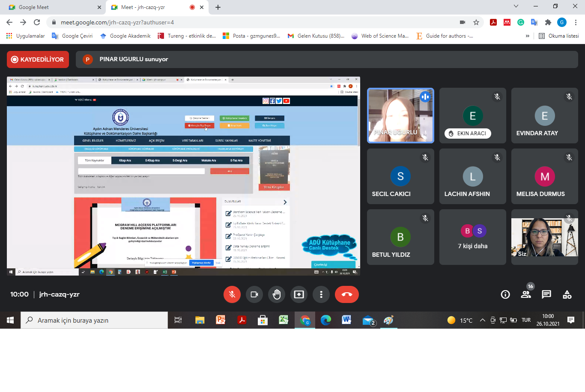The width and height of the screenshot is (585, 392).
Task: Select PINAR UGURLU's video tile
Action: click(x=400, y=116)
